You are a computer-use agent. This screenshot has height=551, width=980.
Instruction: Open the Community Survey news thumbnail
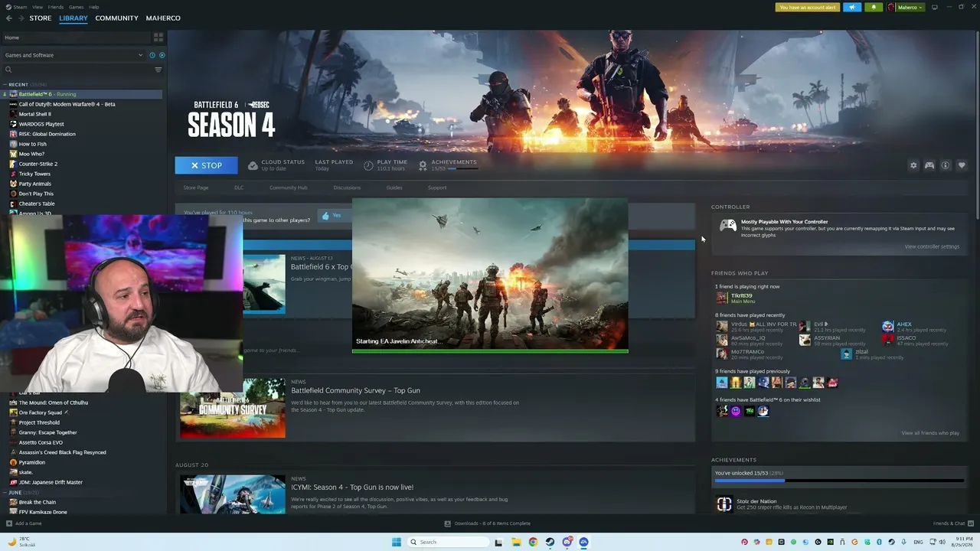pyautogui.click(x=233, y=408)
